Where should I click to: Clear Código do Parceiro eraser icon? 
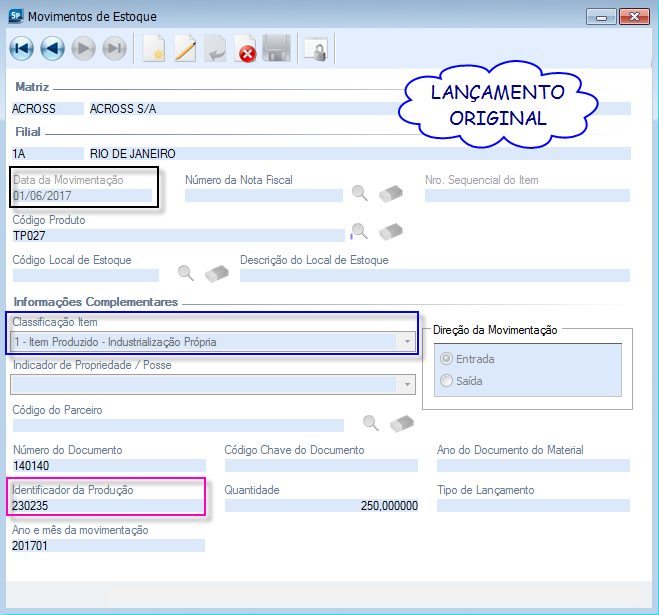[402, 423]
